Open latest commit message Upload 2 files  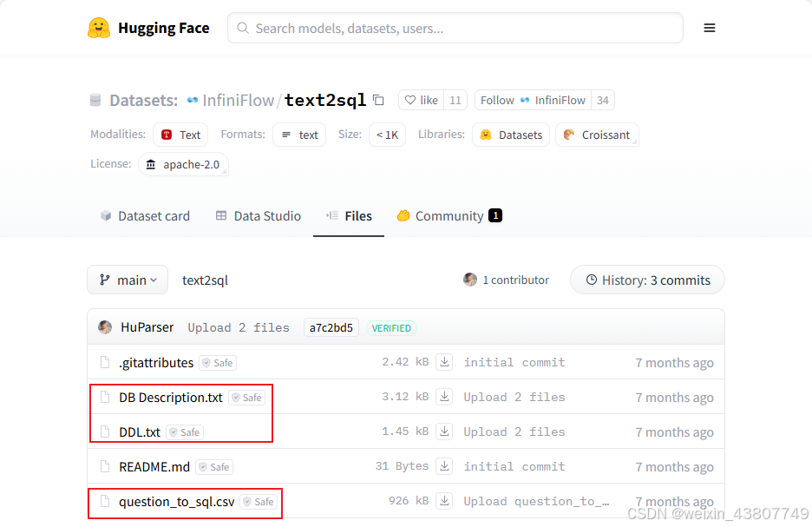[239, 327]
